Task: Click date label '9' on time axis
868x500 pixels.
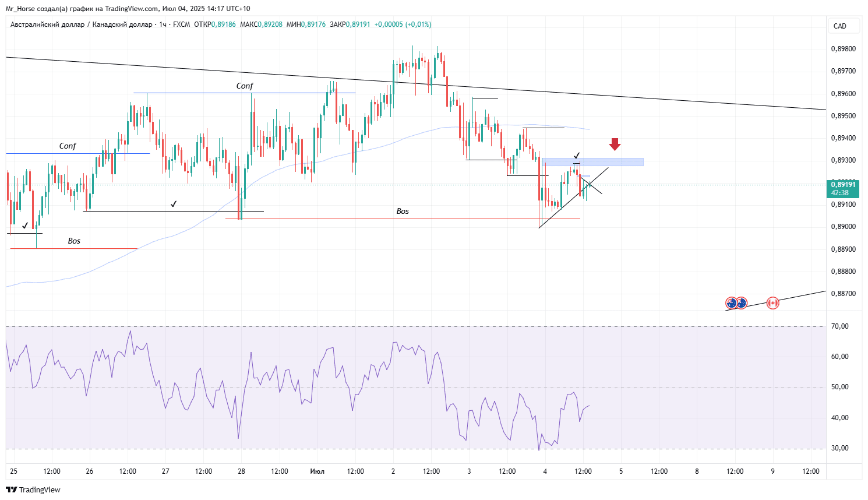Action: [773, 471]
